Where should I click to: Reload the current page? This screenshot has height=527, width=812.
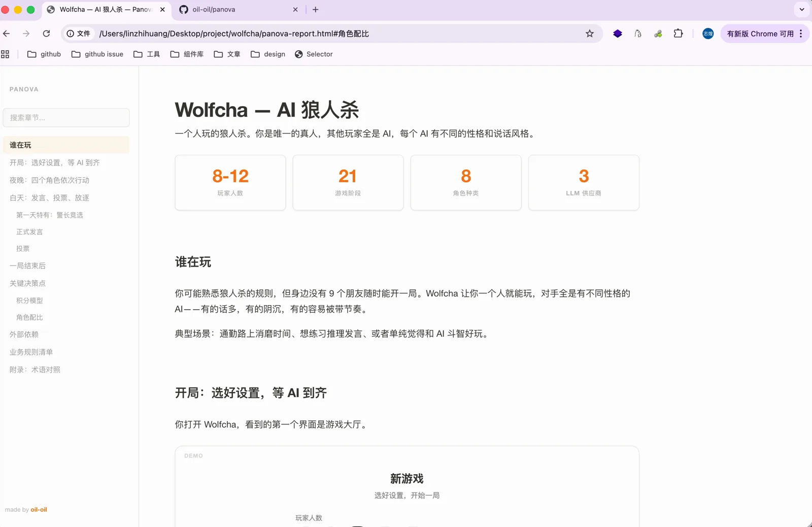click(x=46, y=34)
